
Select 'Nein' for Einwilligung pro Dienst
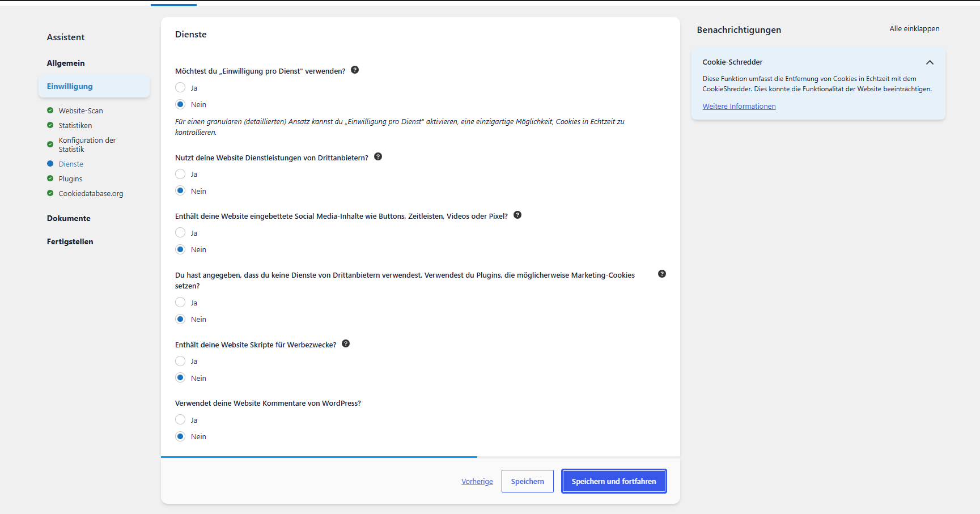coord(180,104)
